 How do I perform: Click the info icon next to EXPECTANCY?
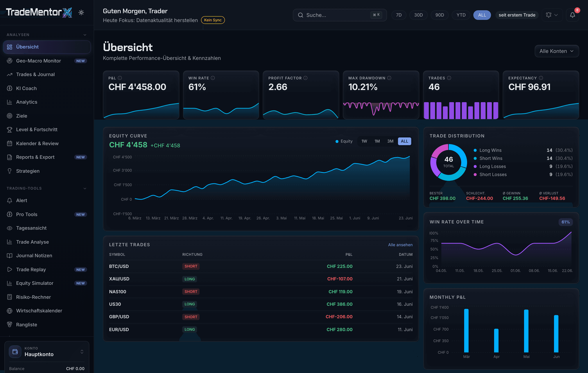[541, 78]
